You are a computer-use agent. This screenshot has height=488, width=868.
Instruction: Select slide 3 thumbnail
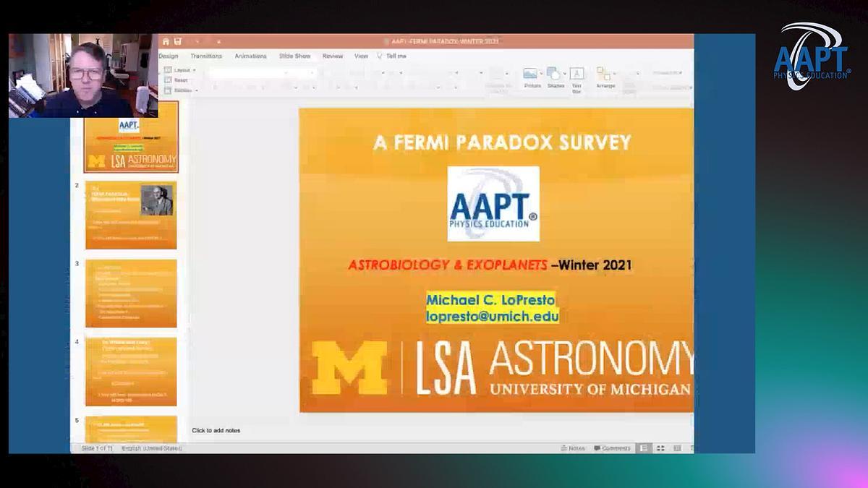pos(131,294)
